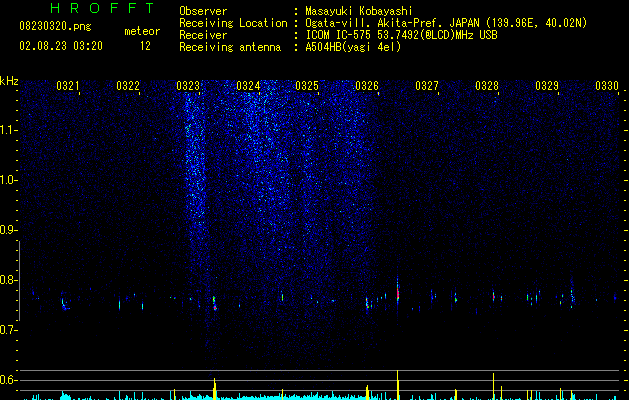This screenshot has height=400, width=629.
Task: Click the kHz axis unit label
Action: (9, 81)
